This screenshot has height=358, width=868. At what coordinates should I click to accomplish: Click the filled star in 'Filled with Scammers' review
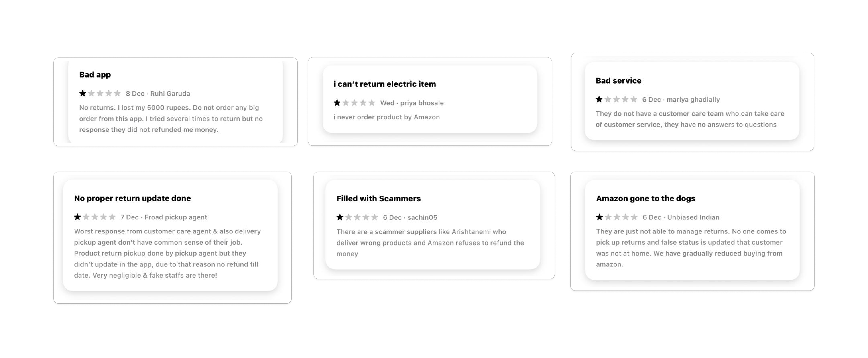pyautogui.click(x=340, y=217)
